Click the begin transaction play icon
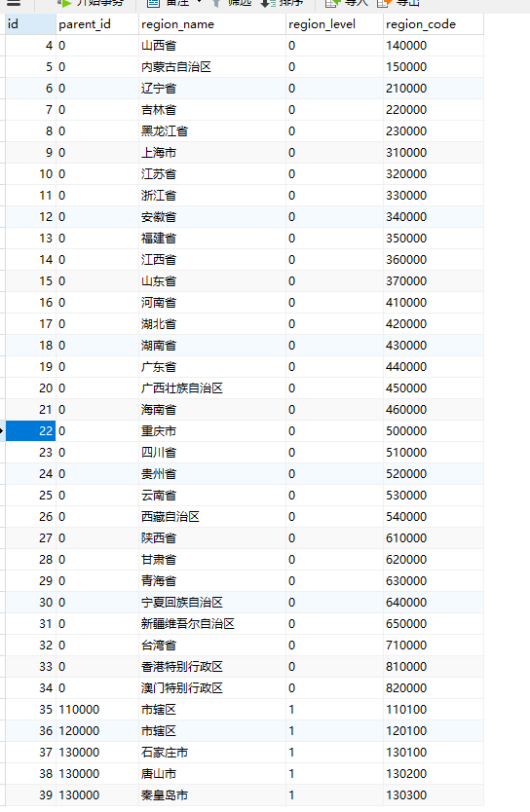This screenshot has height=812, width=530. coord(64,3)
